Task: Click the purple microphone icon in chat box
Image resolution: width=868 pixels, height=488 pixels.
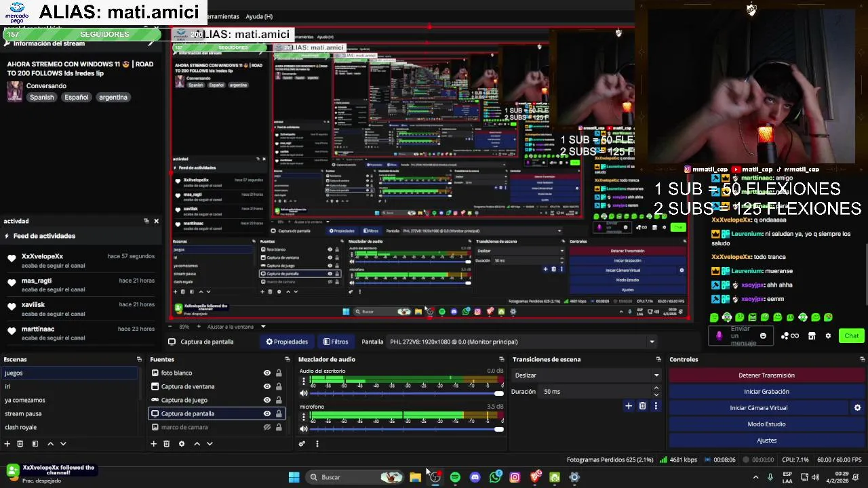Action: [719, 335]
